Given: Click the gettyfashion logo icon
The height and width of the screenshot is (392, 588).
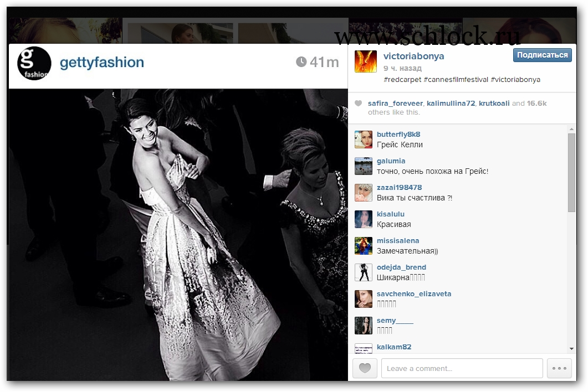Looking at the screenshot, I should [x=34, y=63].
